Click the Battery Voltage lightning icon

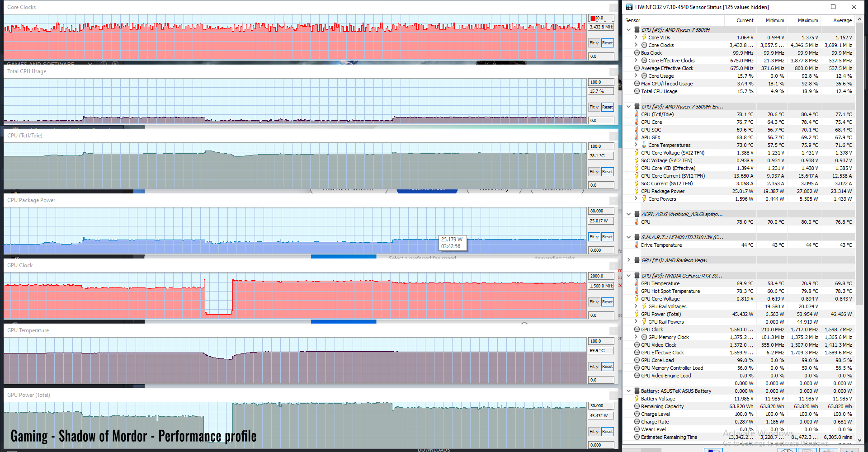click(x=637, y=399)
